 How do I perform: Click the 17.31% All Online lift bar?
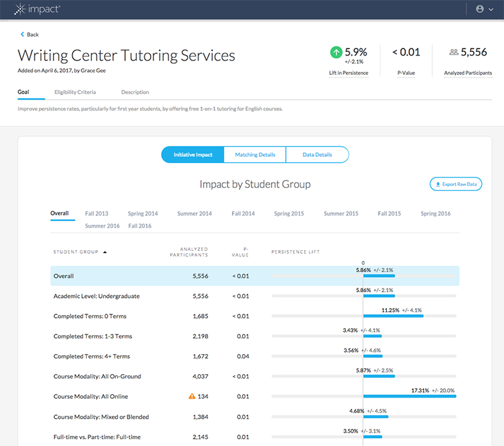(x=410, y=396)
